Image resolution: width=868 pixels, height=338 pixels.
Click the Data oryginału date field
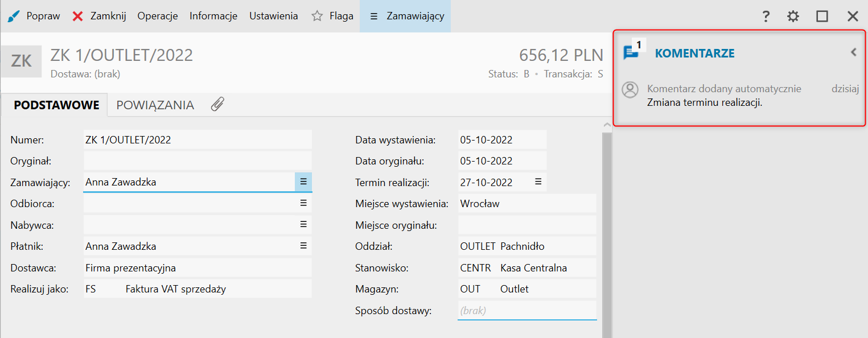click(502, 160)
